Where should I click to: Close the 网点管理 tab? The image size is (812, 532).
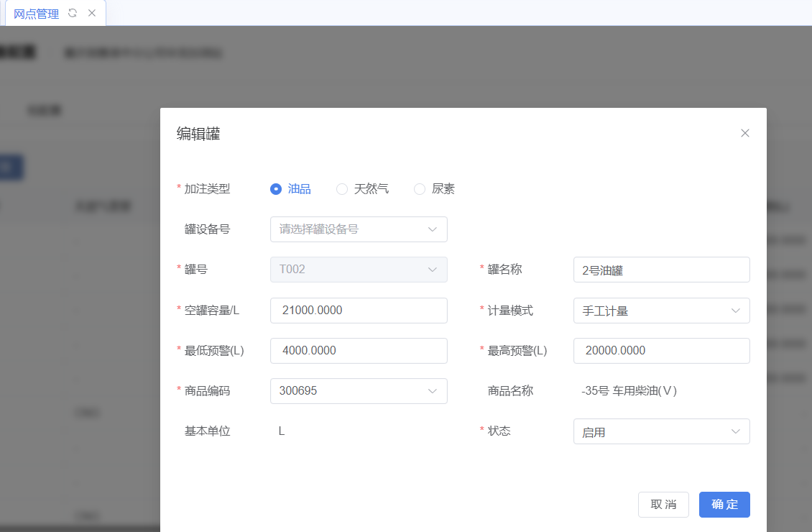[x=92, y=13]
